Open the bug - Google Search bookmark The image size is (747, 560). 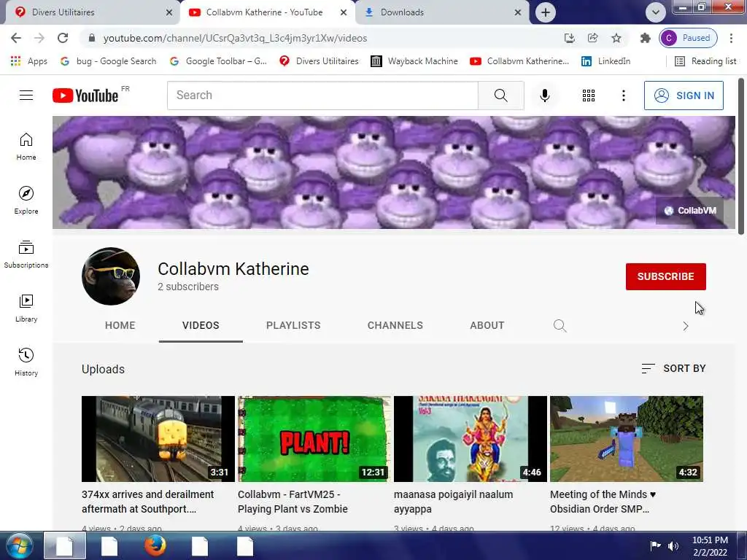click(109, 61)
